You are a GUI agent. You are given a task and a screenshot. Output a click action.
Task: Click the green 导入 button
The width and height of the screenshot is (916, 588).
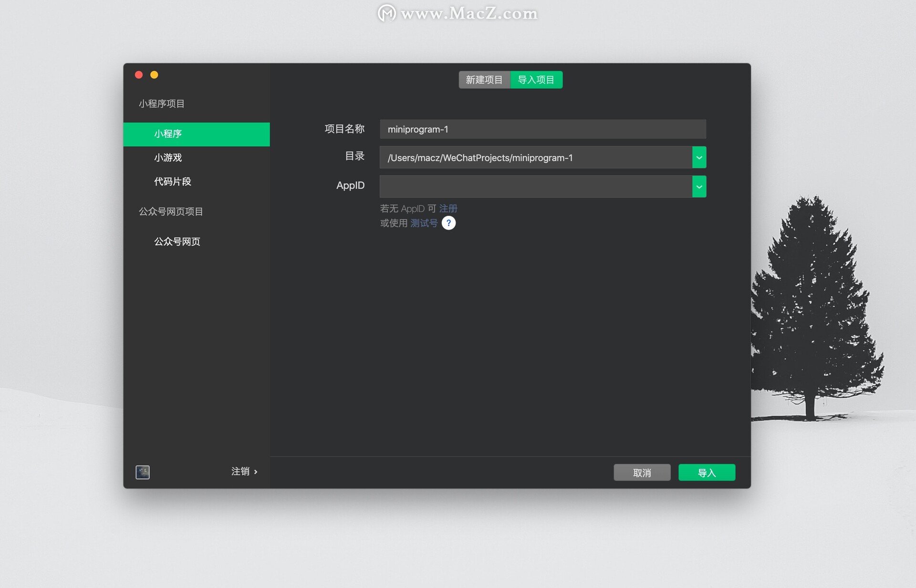[707, 473]
